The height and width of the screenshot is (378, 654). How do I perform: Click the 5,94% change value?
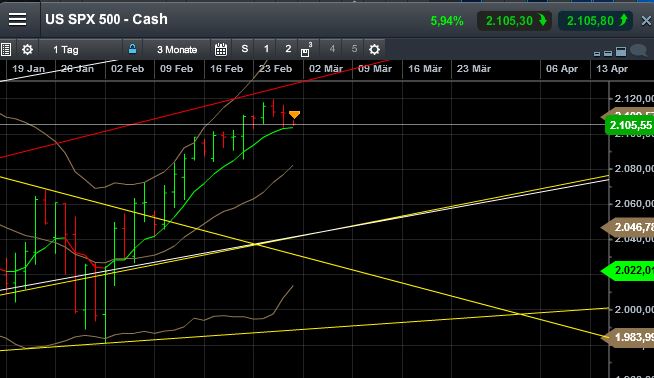447,21
